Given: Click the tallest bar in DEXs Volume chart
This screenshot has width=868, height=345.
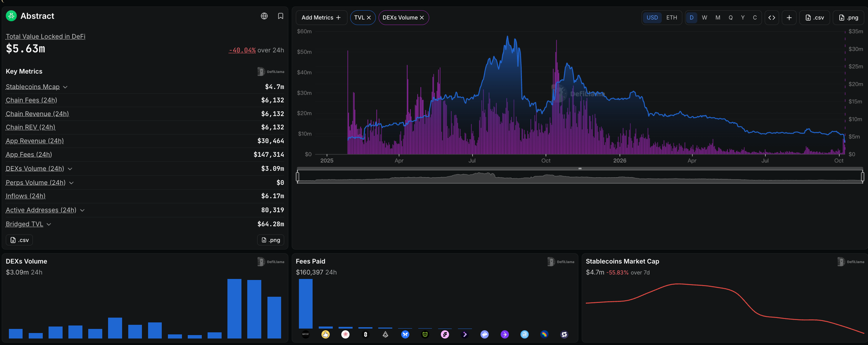Looking at the screenshot, I should [234, 309].
